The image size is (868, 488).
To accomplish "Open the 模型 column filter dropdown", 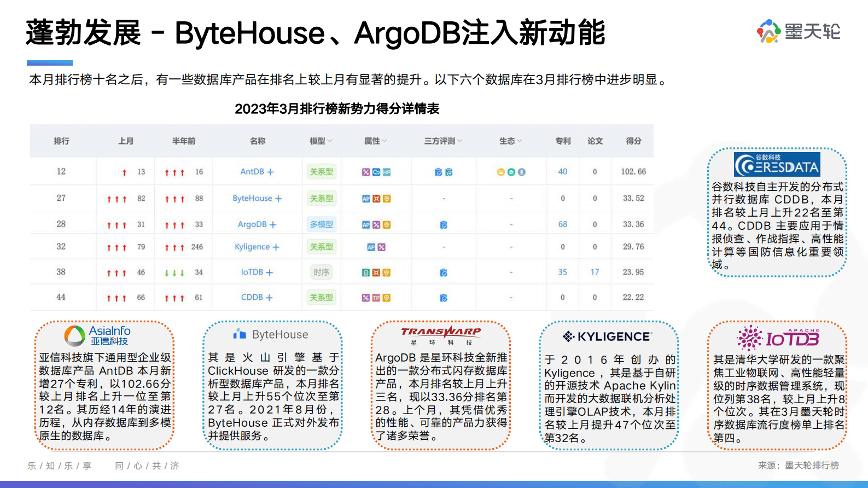I will (321, 141).
